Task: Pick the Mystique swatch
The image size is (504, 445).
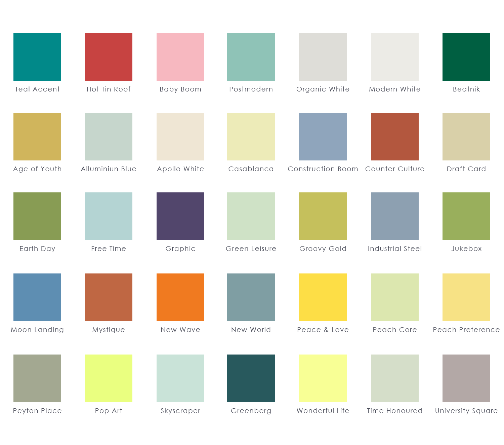Action: (x=109, y=297)
